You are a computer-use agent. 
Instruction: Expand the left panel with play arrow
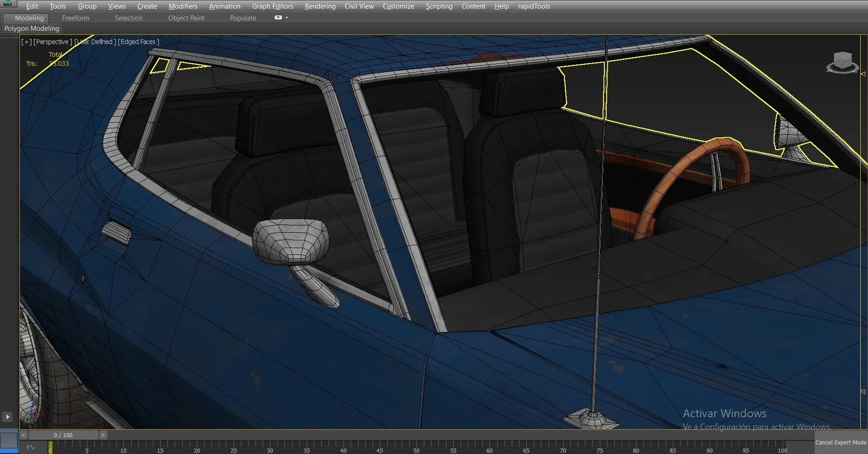pyautogui.click(x=7, y=417)
